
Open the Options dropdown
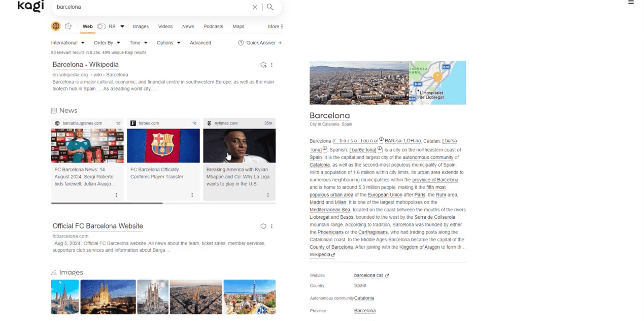[169, 43]
